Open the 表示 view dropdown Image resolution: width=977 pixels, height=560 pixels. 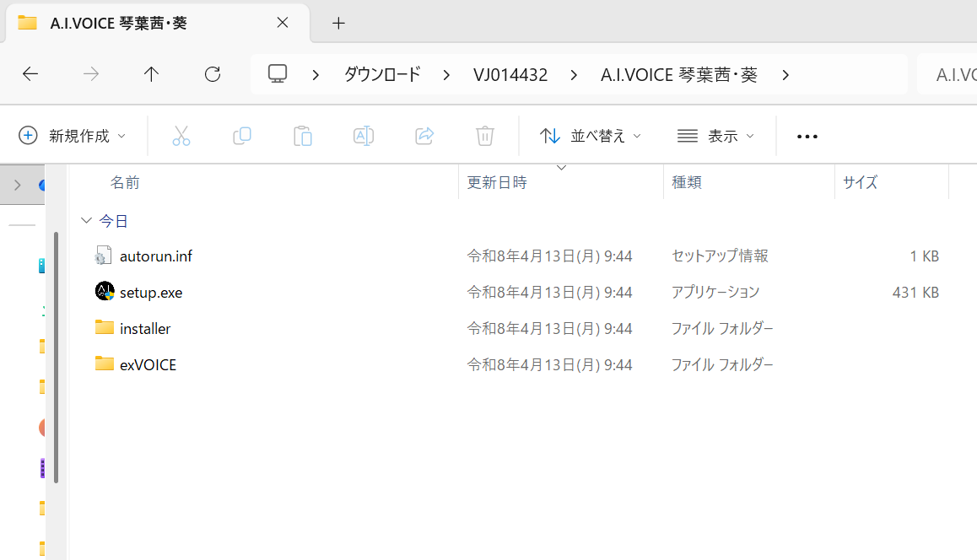point(715,136)
